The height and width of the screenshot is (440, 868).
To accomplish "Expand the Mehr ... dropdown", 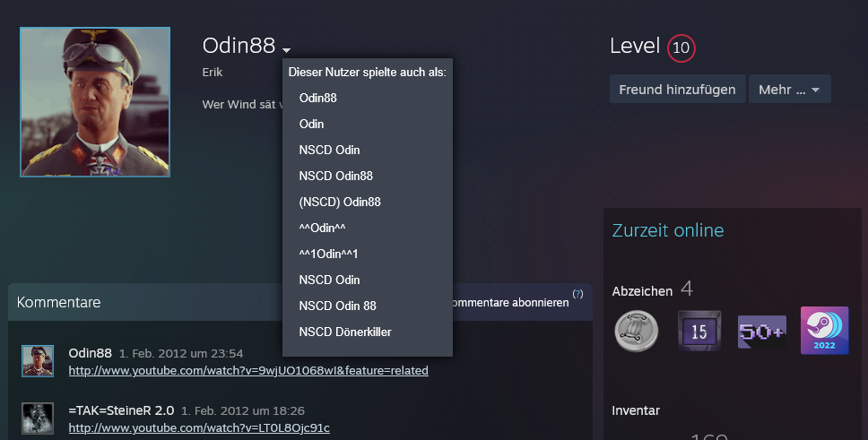I will coord(789,90).
